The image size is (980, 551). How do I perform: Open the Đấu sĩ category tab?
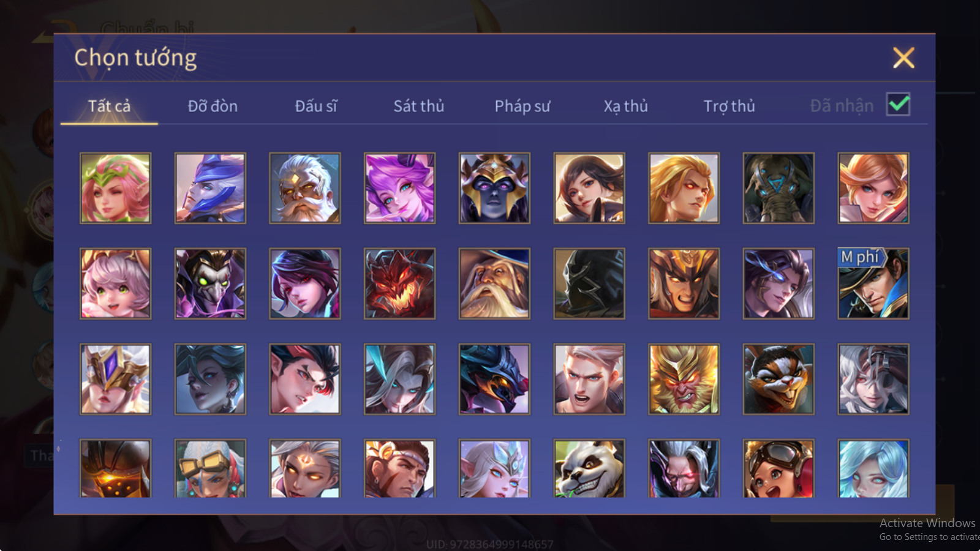click(x=316, y=106)
